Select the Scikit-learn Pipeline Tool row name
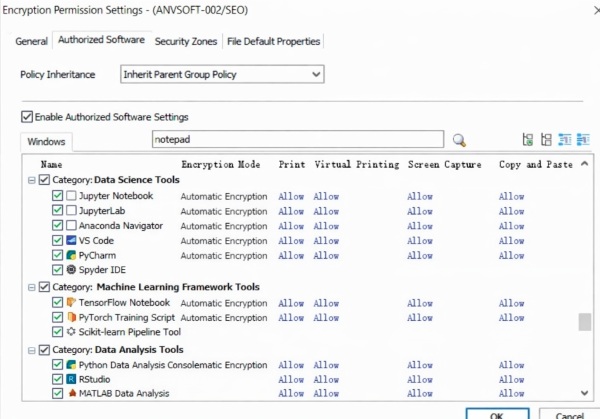The width and height of the screenshot is (600, 419). (130, 332)
